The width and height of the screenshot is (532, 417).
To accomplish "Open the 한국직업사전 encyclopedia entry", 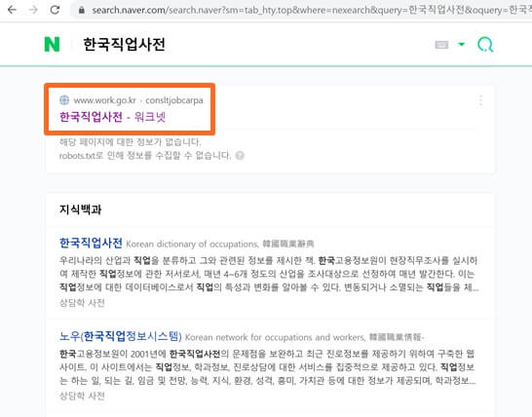I will [91, 243].
